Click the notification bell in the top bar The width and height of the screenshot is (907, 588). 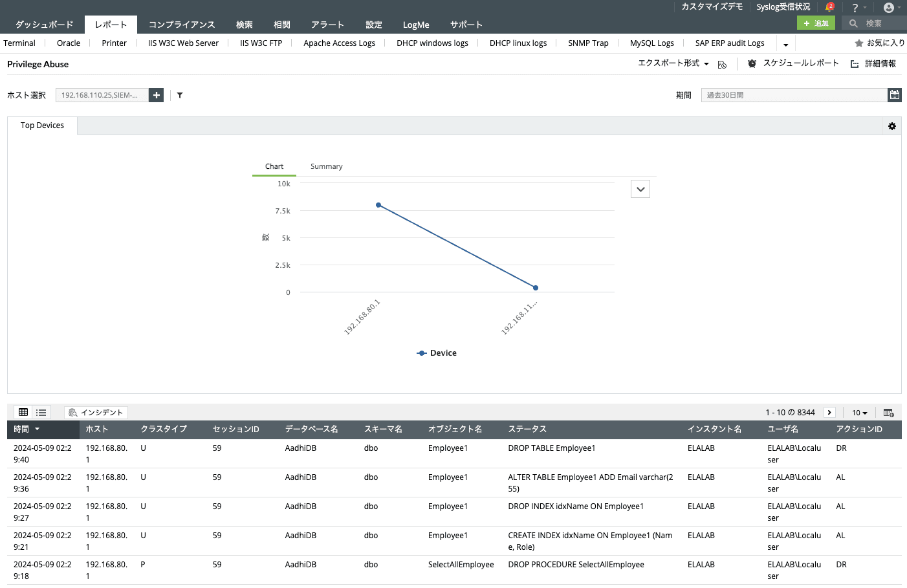(x=829, y=8)
